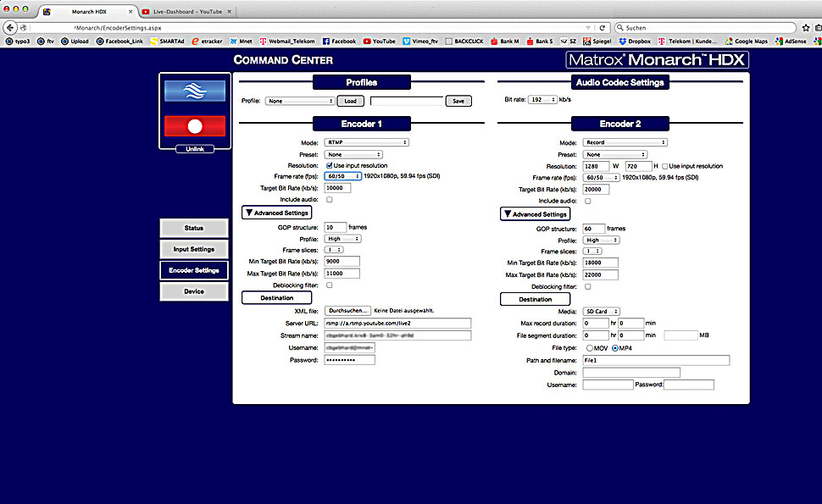Screen dimensions: 822x504
Task: Click the browser reload icon
Action: [x=603, y=28]
